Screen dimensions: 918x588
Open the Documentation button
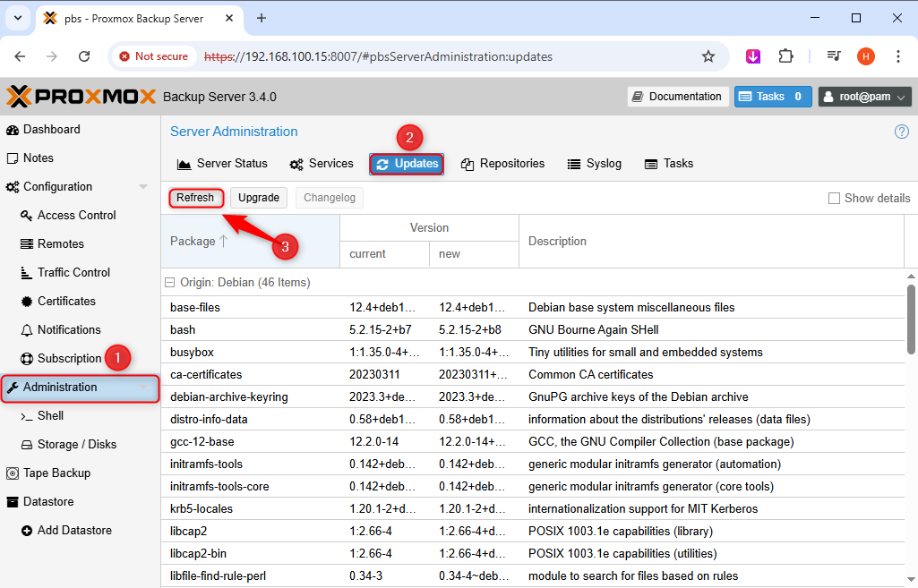(x=678, y=97)
